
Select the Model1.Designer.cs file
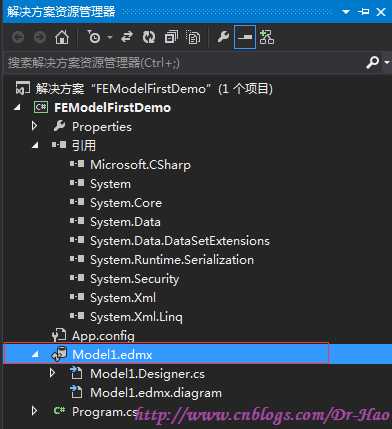point(147,374)
